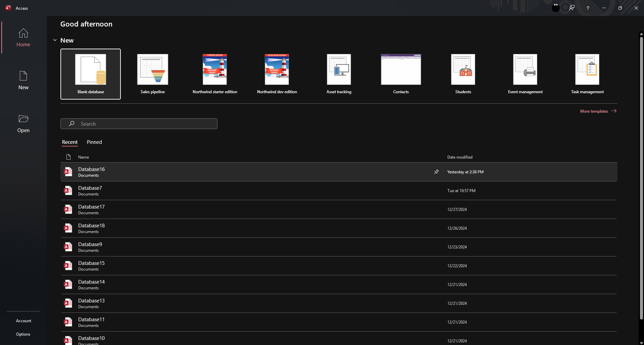Create a Blank database

tap(91, 74)
